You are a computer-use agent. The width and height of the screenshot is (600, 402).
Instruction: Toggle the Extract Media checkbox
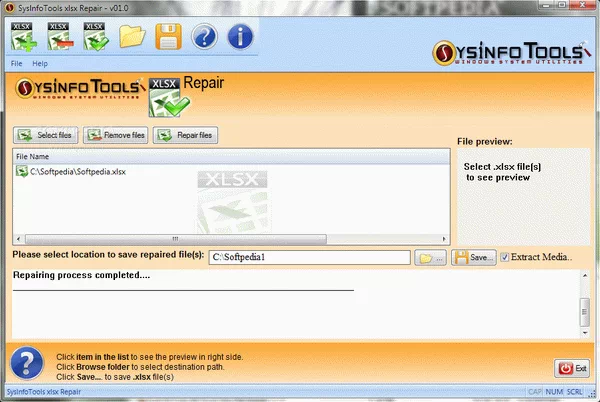click(x=505, y=257)
